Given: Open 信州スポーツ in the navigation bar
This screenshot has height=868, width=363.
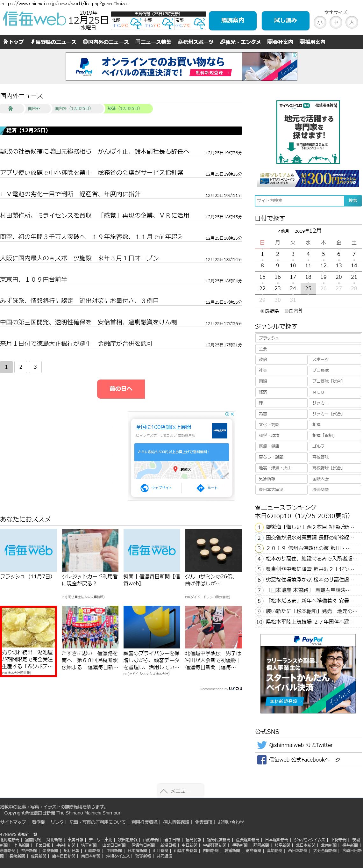Looking at the screenshot, I should coord(196,42).
